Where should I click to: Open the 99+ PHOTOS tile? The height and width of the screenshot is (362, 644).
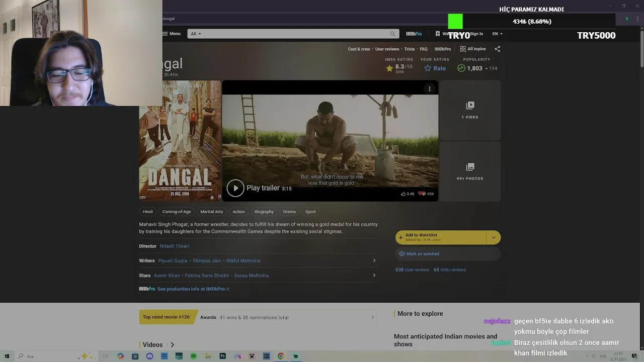point(470,171)
